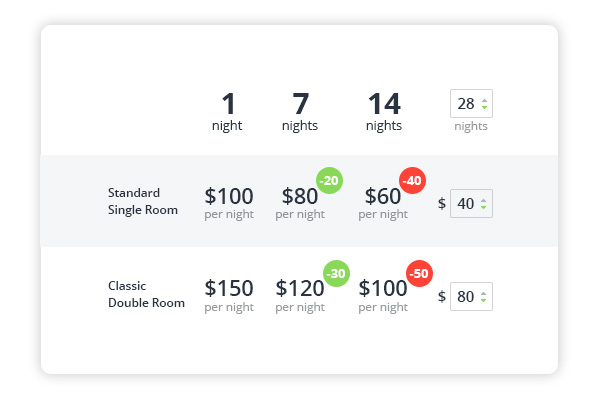Decrease the Standard Single Room custom price
This screenshot has width=600, height=400.
(484, 208)
